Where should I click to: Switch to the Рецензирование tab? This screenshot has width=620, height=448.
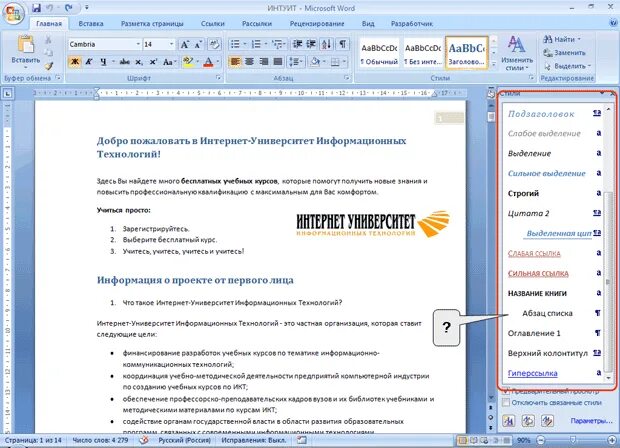[x=317, y=24]
